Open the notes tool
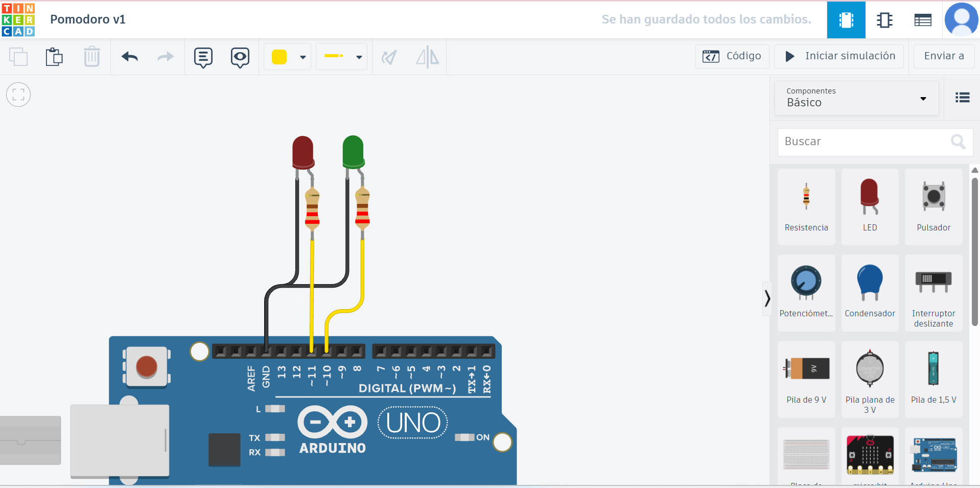 (203, 57)
